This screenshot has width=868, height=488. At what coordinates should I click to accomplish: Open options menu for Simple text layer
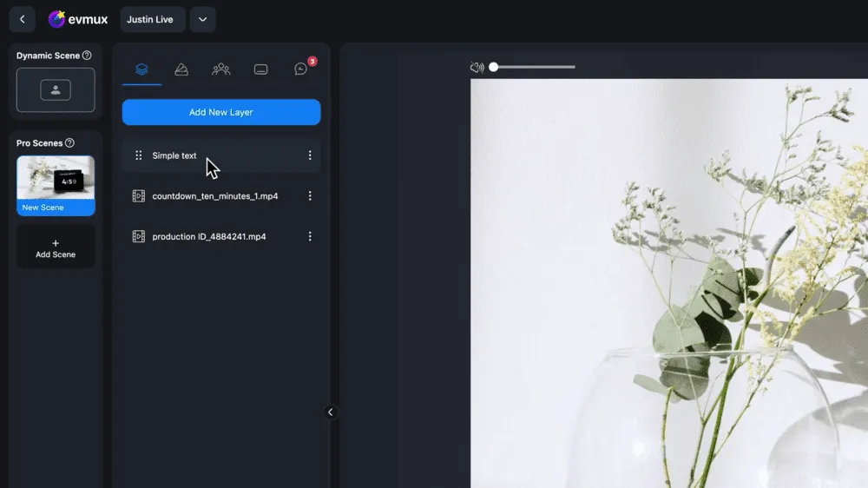click(x=310, y=155)
